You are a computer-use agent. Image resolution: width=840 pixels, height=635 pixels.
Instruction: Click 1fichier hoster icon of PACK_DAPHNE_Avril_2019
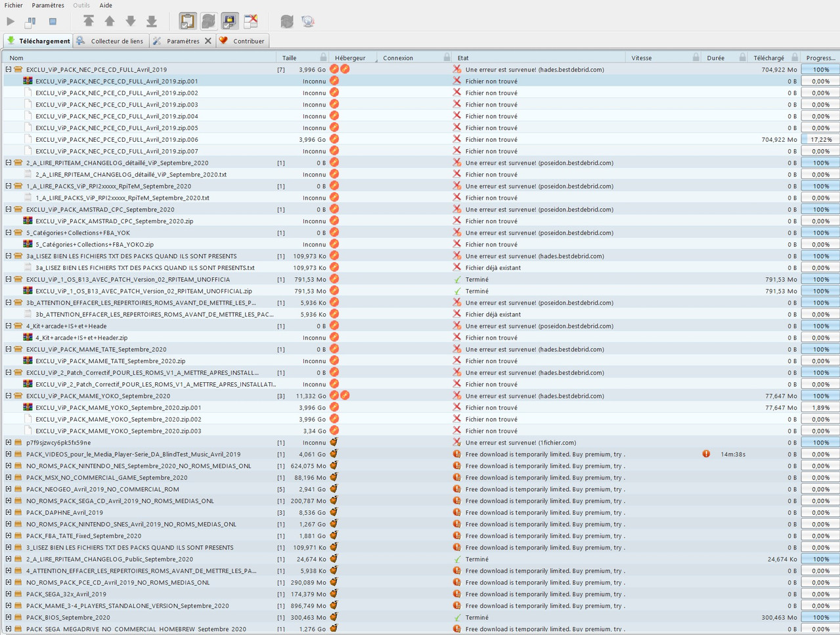[334, 512]
